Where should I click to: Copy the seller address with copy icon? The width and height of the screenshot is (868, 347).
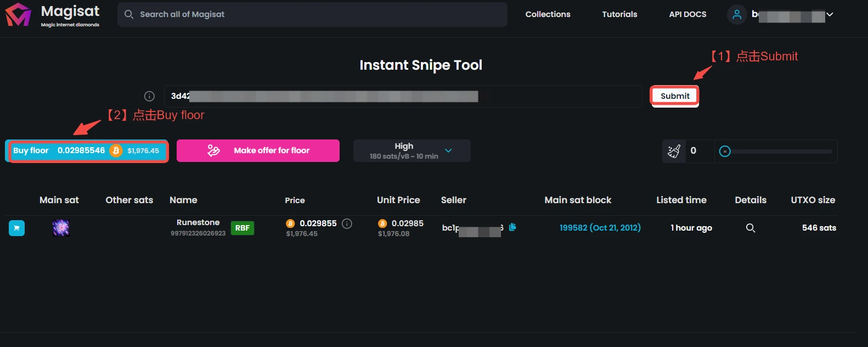tap(512, 227)
